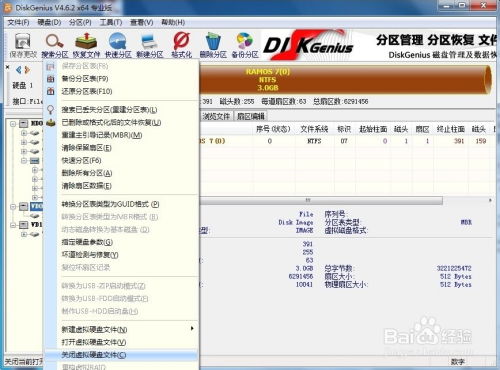Click 关闭虚拟硬盘文件(C)
This screenshot has width=500, height=370.
tap(121, 355)
